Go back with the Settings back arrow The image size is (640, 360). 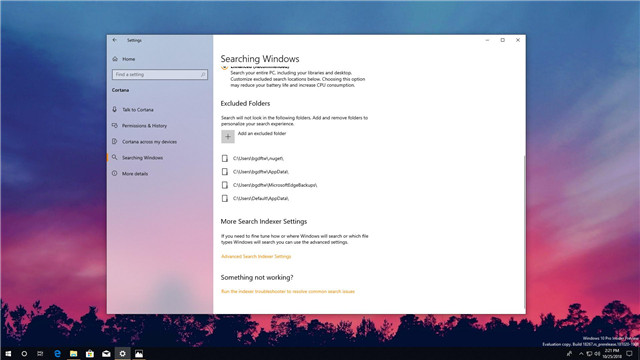tap(115, 40)
